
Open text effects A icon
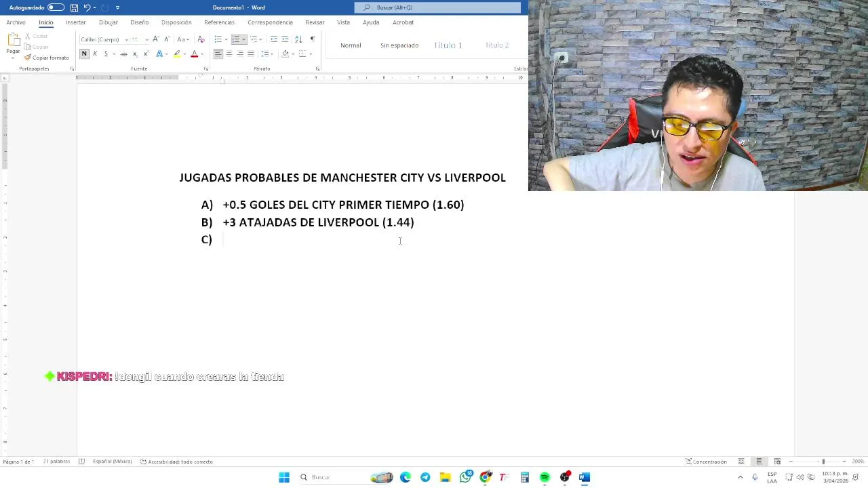tap(159, 54)
